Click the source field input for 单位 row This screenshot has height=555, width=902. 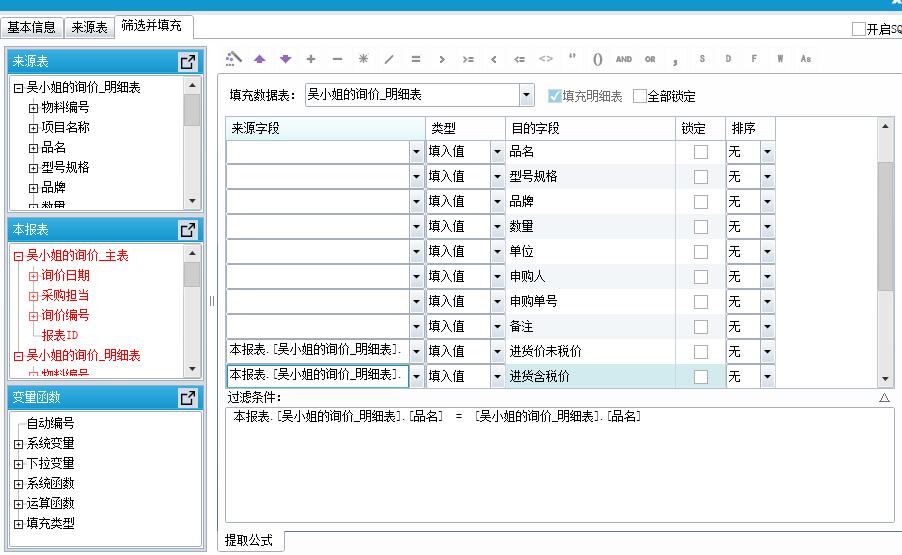pyautogui.click(x=318, y=251)
